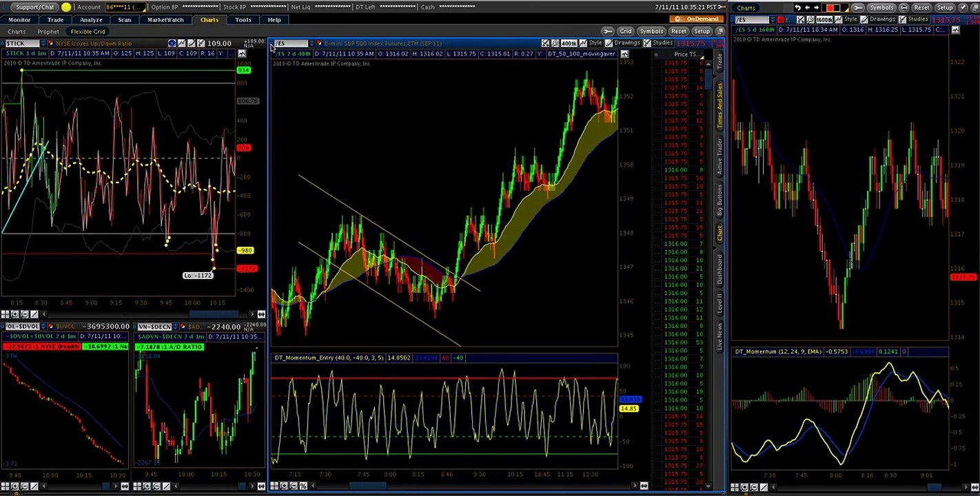The width and height of the screenshot is (980, 496).
Task: Expand the $DECN symbol dropdown arrow
Action: pyautogui.click(x=175, y=327)
